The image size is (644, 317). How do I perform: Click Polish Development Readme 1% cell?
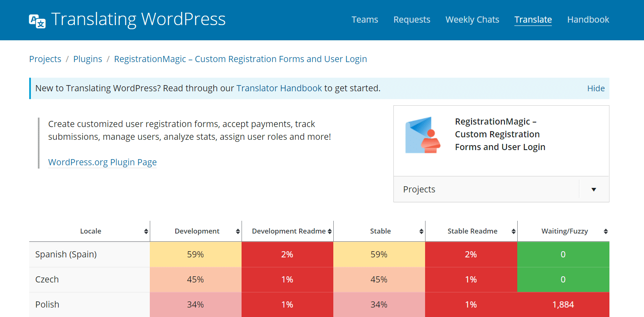point(287,305)
